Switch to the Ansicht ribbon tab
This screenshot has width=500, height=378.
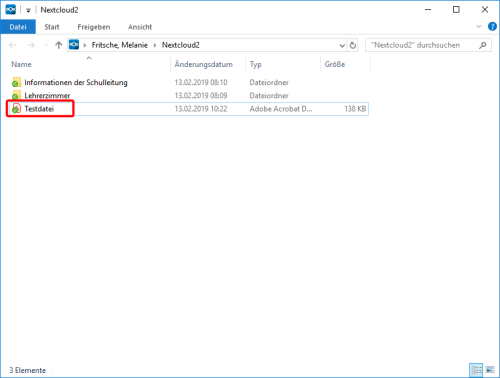(140, 27)
